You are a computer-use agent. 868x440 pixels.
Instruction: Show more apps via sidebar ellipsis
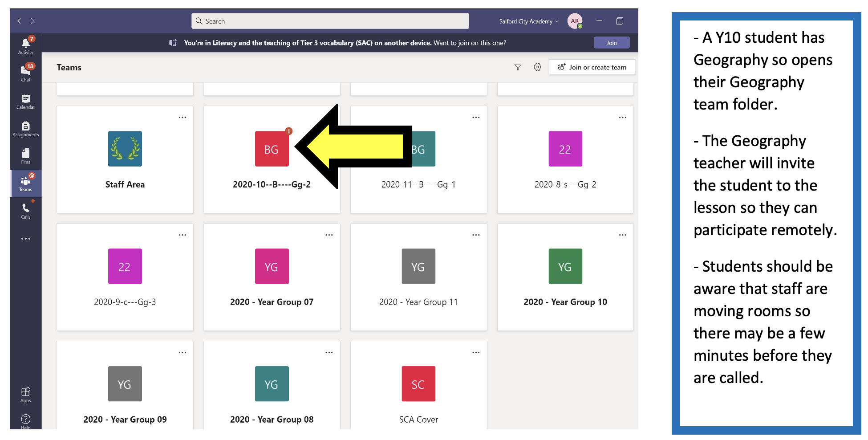click(26, 239)
